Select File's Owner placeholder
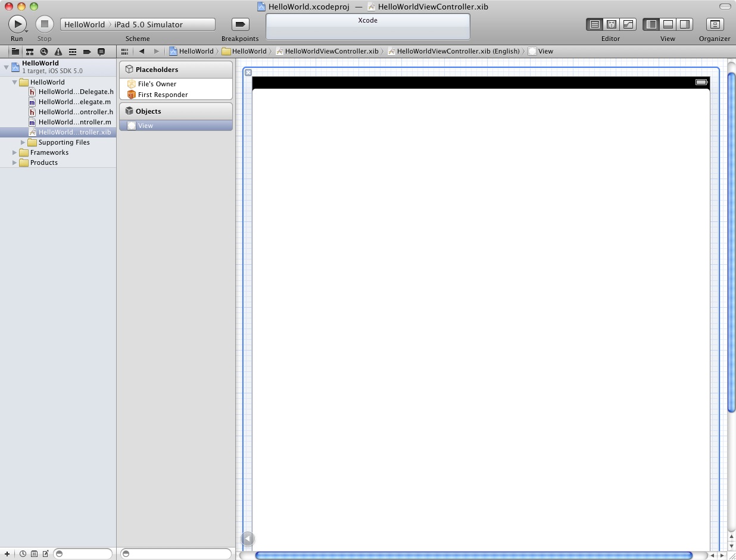The image size is (736, 560). pyautogui.click(x=157, y=84)
